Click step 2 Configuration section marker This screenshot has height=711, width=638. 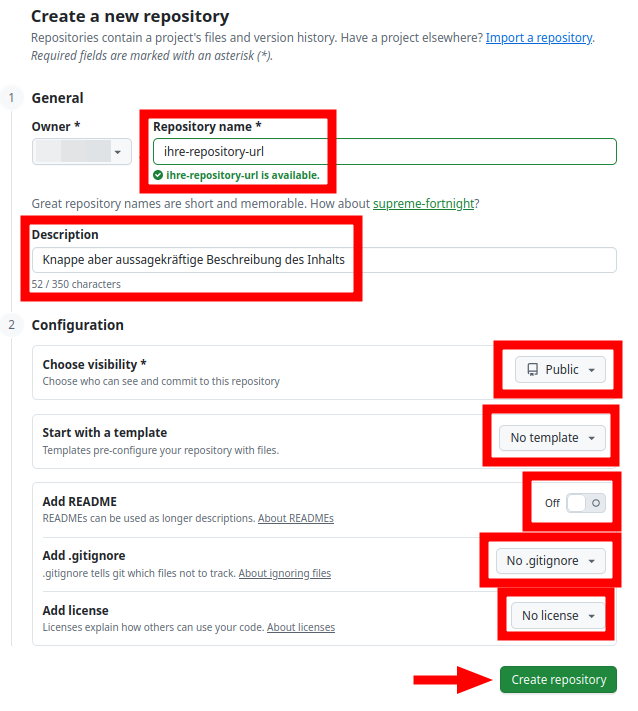tap(11, 325)
